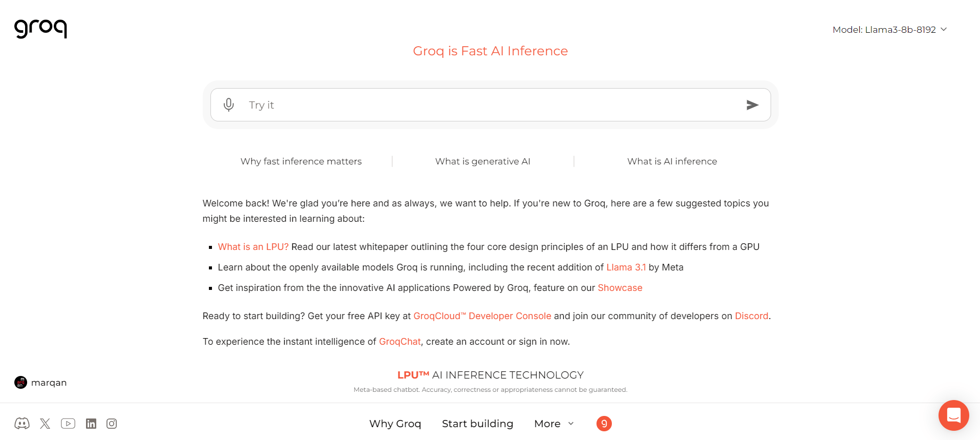Viewport: 980px width, 440px height.
Task: Open the chat support bubble at bottom right
Action: (953, 415)
